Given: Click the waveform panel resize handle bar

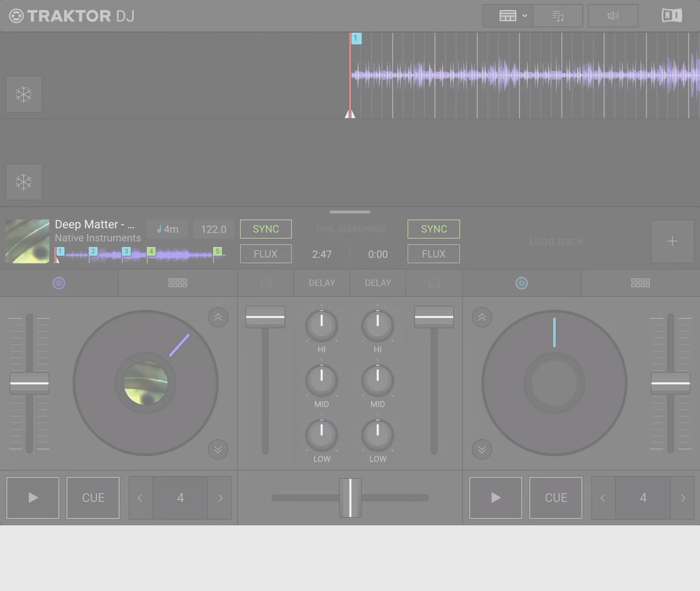Looking at the screenshot, I should coord(350,212).
